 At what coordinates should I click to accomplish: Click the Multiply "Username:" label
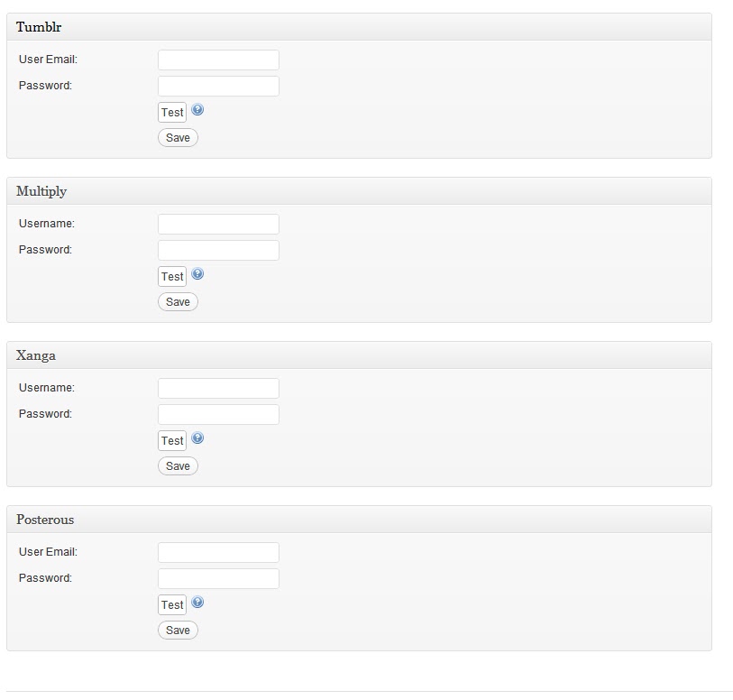point(47,224)
